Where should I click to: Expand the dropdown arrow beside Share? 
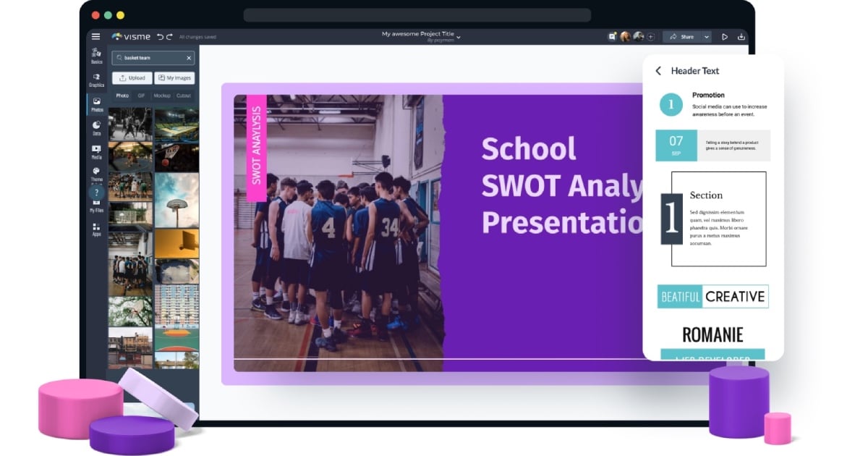pyautogui.click(x=706, y=37)
